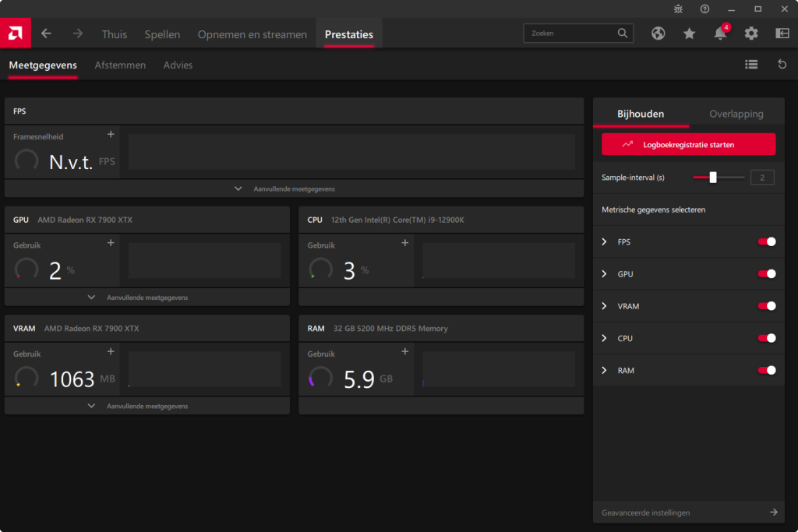
Task: Go forward with the right arrow
Action: 77,33
